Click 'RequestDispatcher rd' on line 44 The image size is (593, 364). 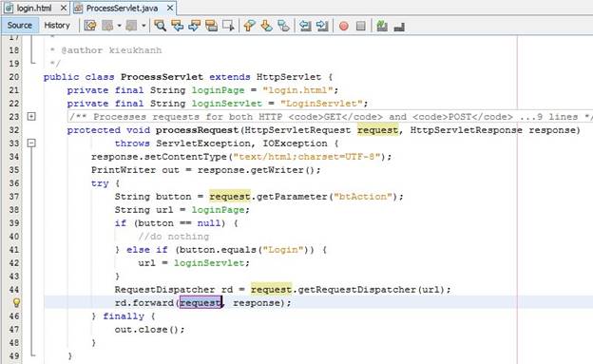tap(174, 290)
